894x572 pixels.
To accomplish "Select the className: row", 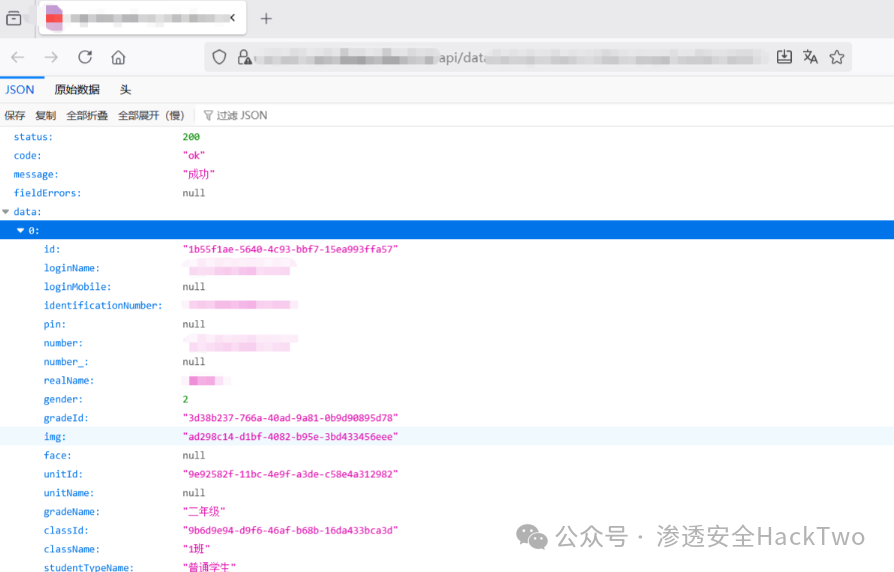I will (447, 549).
